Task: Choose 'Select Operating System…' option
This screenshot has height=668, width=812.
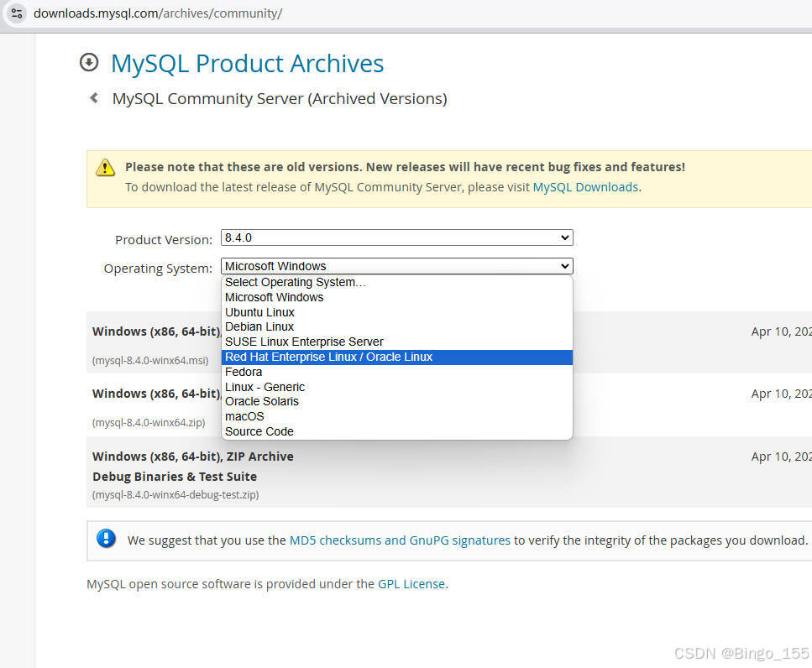Action: click(x=396, y=283)
